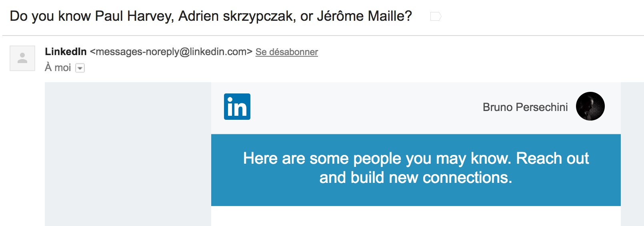Image resolution: width=644 pixels, height=226 pixels.
Task: Click the bold sender name "LinkedIn"
Action: pos(66,52)
